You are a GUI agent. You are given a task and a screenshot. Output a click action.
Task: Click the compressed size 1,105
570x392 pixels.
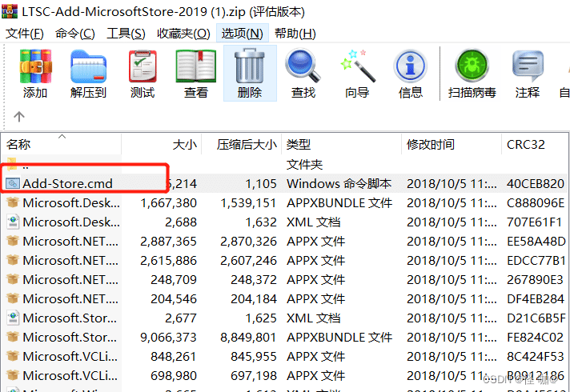pos(261,184)
